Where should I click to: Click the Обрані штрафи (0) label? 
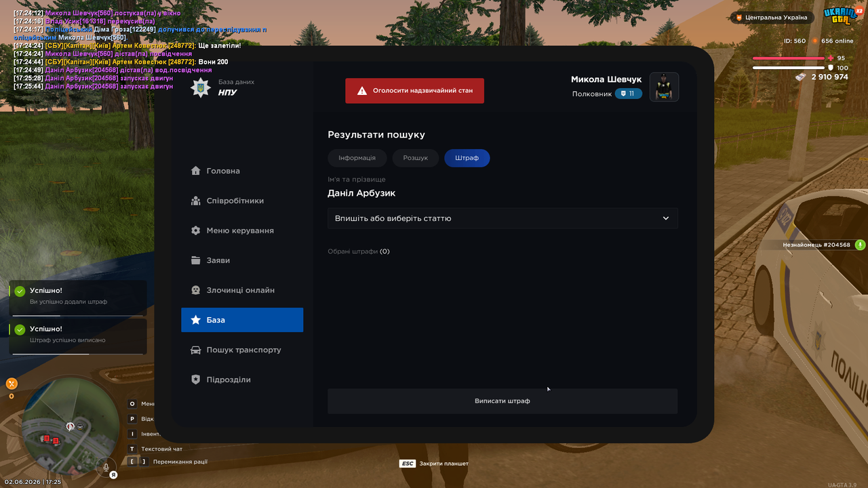point(359,251)
